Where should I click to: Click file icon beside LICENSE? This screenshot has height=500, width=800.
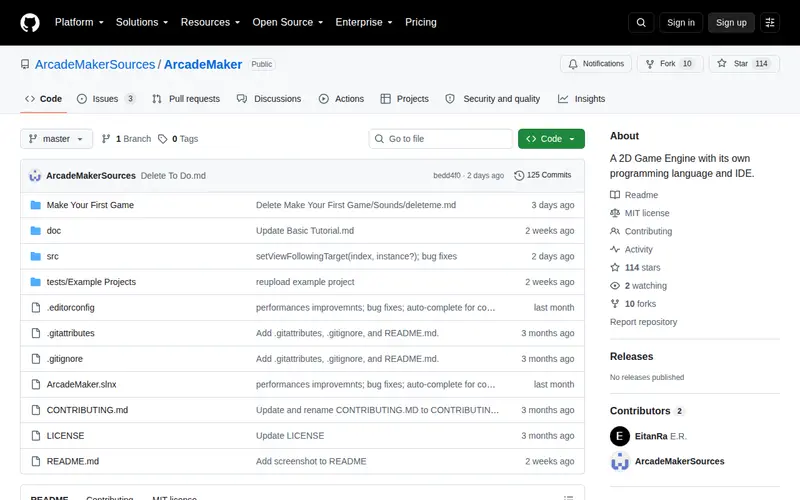36,435
